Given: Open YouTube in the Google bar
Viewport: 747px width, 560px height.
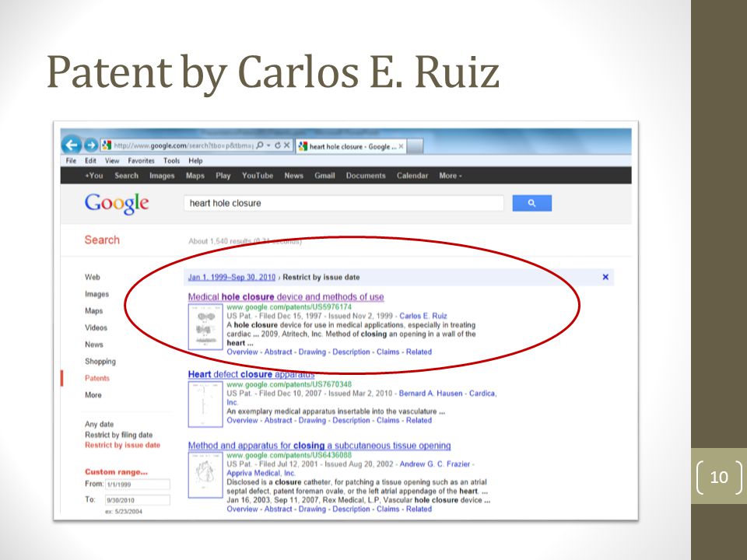Looking at the screenshot, I should 258,175.
